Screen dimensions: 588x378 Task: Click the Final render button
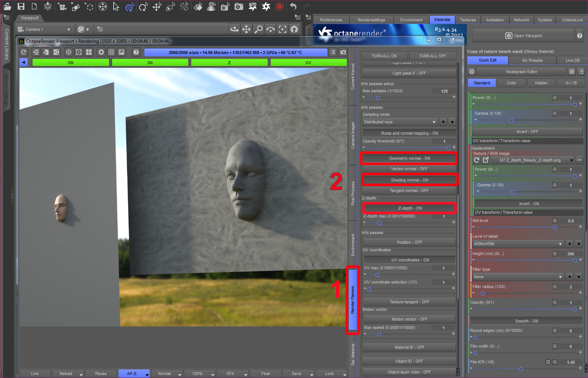click(265, 373)
